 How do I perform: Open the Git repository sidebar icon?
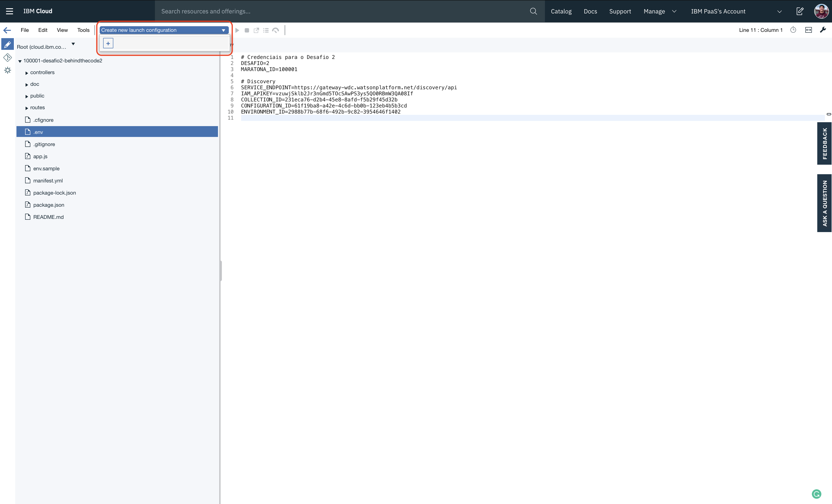pyautogui.click(x=7, y=57)
